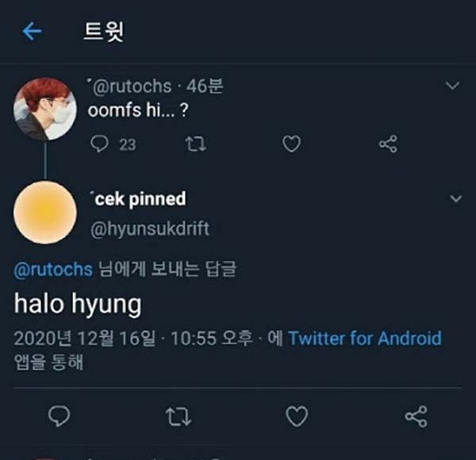This screenshot has width=476, height=460.
Task: View the red-haired profile picture
Action: pos(45,109)
